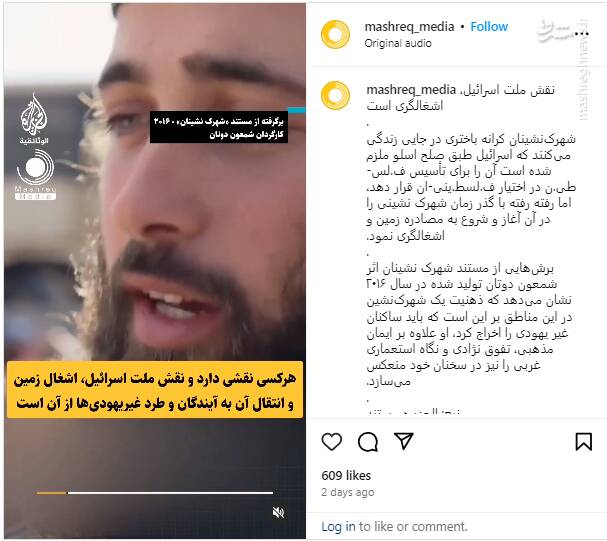Open the three-dot more options menu

582,34
